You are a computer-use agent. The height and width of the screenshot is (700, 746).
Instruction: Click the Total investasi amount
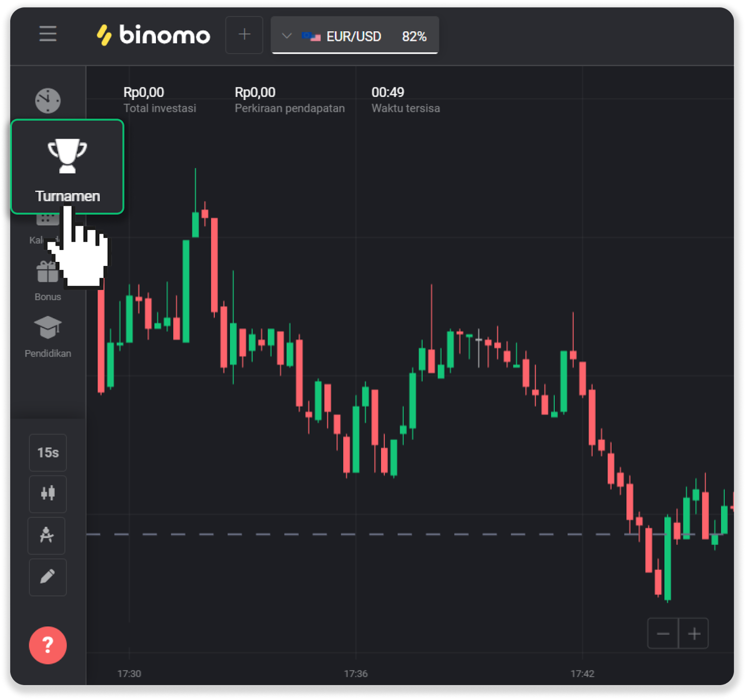(144, 92)
